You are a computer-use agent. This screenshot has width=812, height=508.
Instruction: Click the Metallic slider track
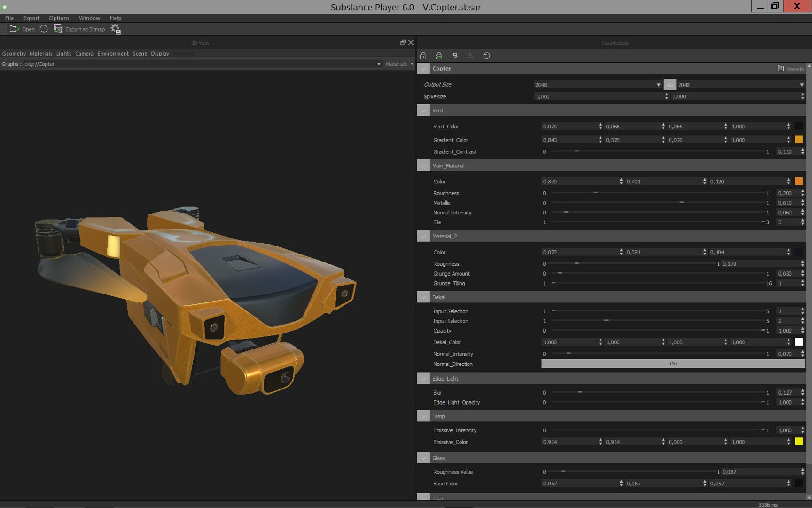pyautogui.click(x=657, y=203)
